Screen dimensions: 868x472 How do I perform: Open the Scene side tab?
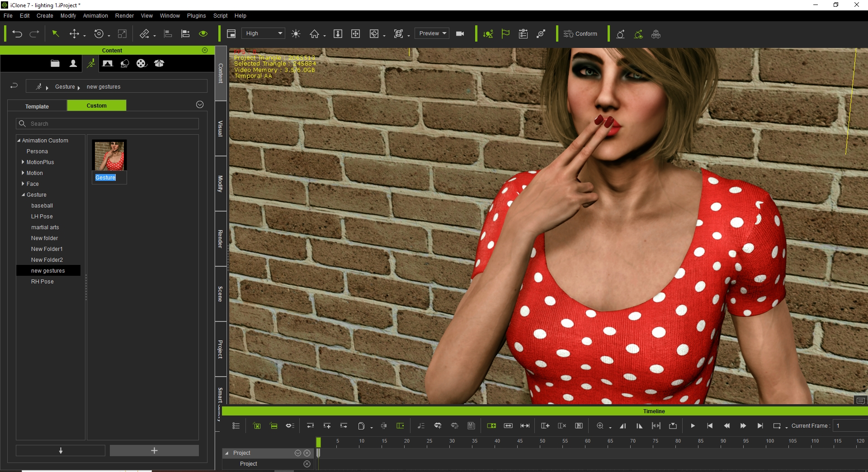221,294
